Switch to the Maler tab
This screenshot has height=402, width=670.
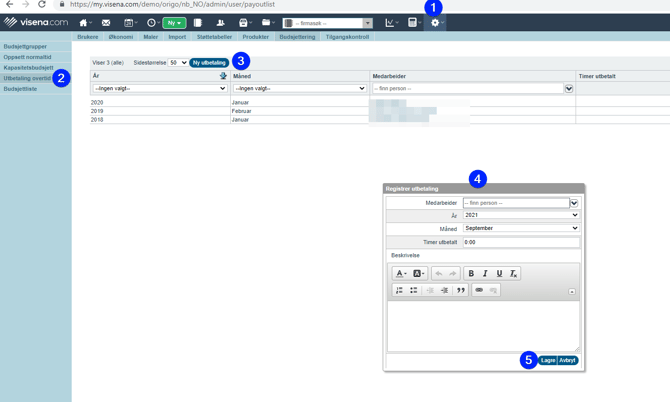pyautogui.click(x=150, y=37)
